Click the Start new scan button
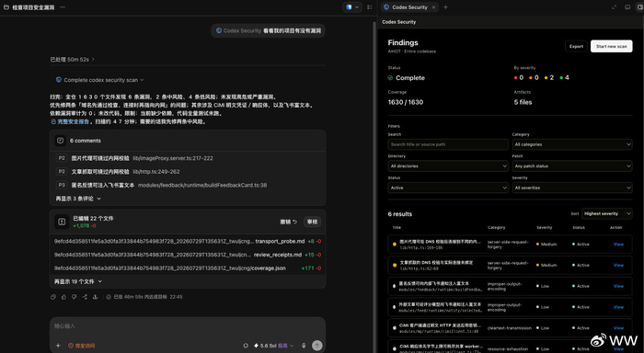The height and width of the screenshot is (353, 644). tap(611, 46)
